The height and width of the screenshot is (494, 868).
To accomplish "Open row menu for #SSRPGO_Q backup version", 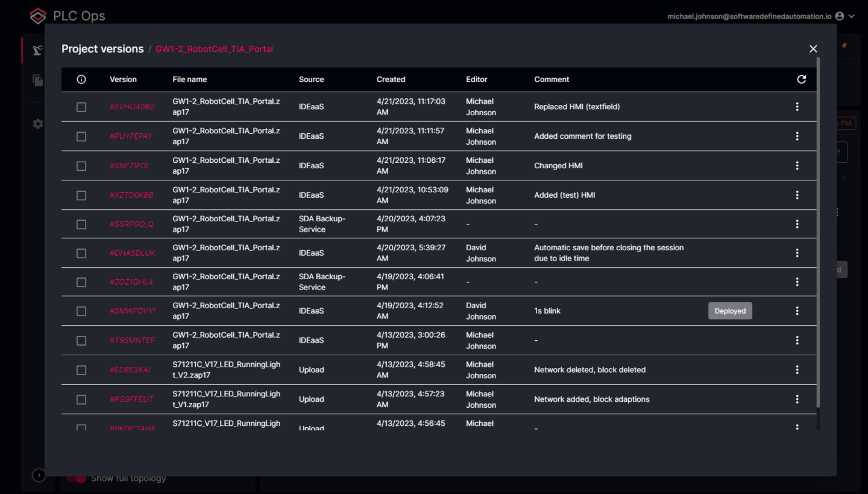I will pos(797,224).
